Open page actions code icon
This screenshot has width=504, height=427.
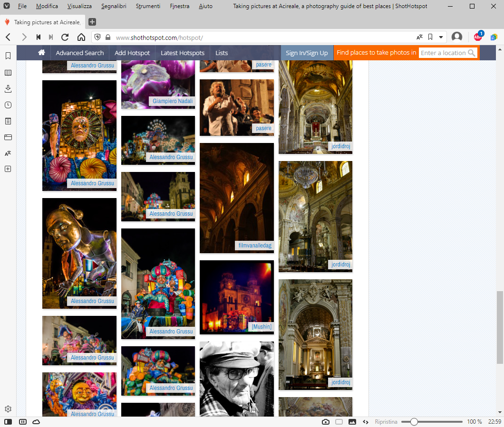[x=366, y=422]
